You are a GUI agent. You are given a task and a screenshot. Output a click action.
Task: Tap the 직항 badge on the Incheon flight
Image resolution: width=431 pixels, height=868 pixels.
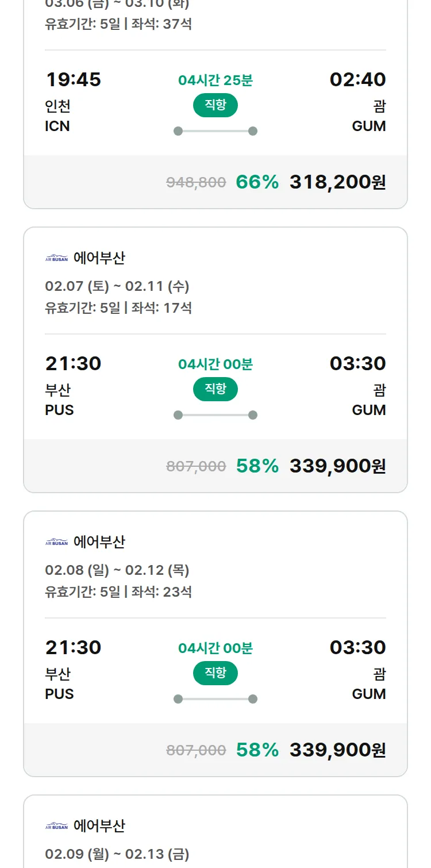(x=215, y=105)
